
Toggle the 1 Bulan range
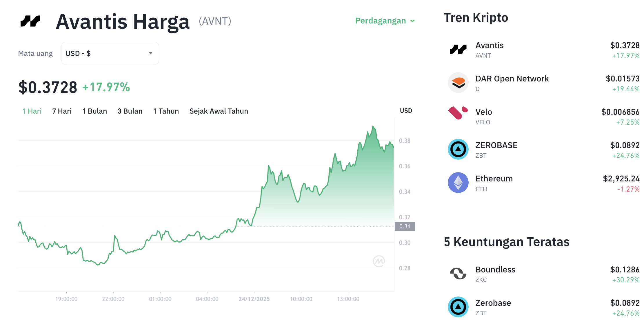(x=95, y=111)
